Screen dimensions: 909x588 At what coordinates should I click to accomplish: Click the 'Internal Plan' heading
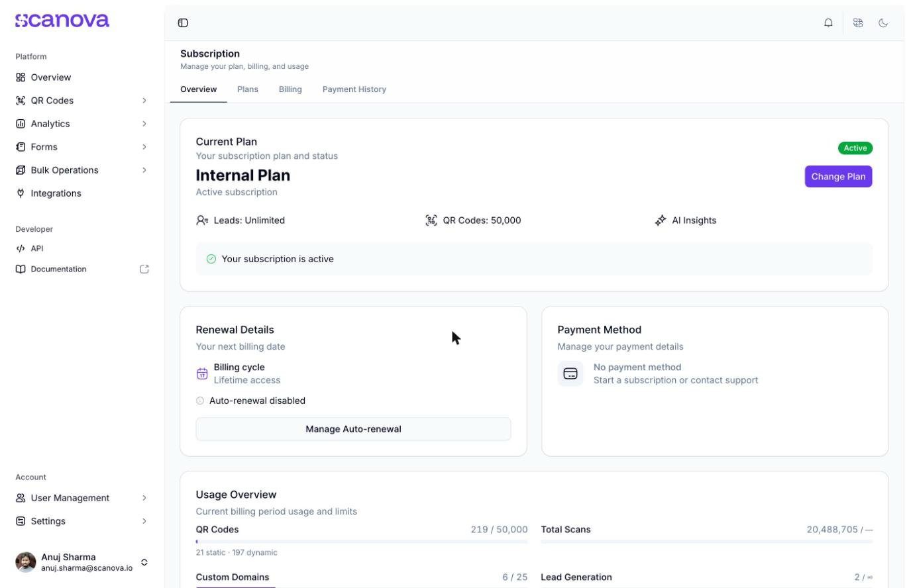pos(243,175)
